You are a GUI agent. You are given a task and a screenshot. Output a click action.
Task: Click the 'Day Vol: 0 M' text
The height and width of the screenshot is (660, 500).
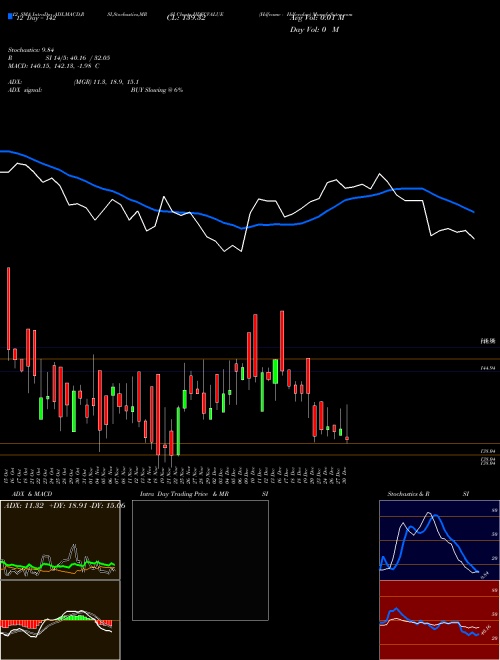pos(314,30)
